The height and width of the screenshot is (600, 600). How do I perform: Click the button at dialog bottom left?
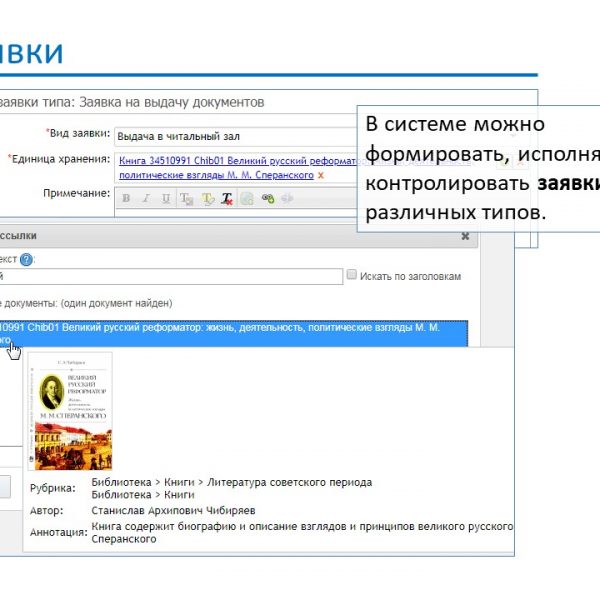5,487
